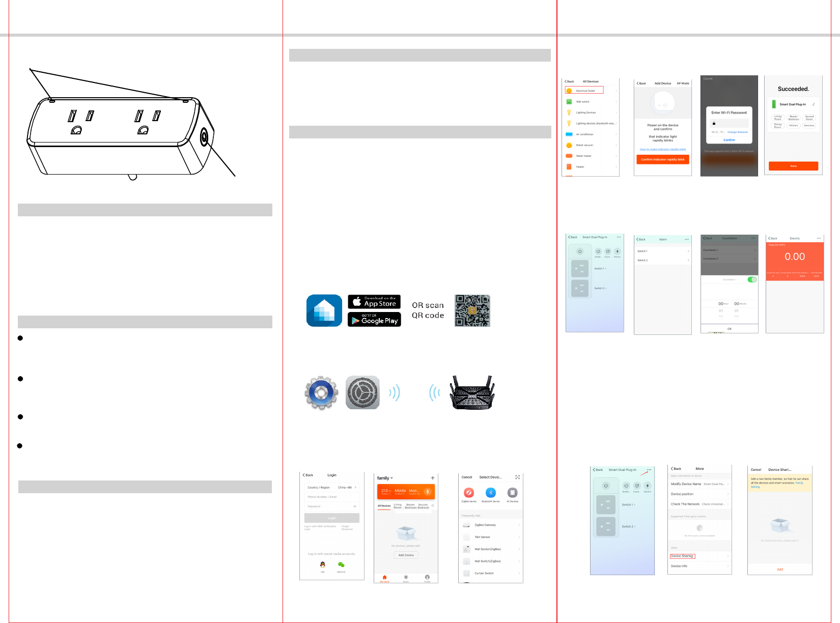Tap scan icon on Select Device screen
Screen dimensions: 840x623
(x=518, y=477)
